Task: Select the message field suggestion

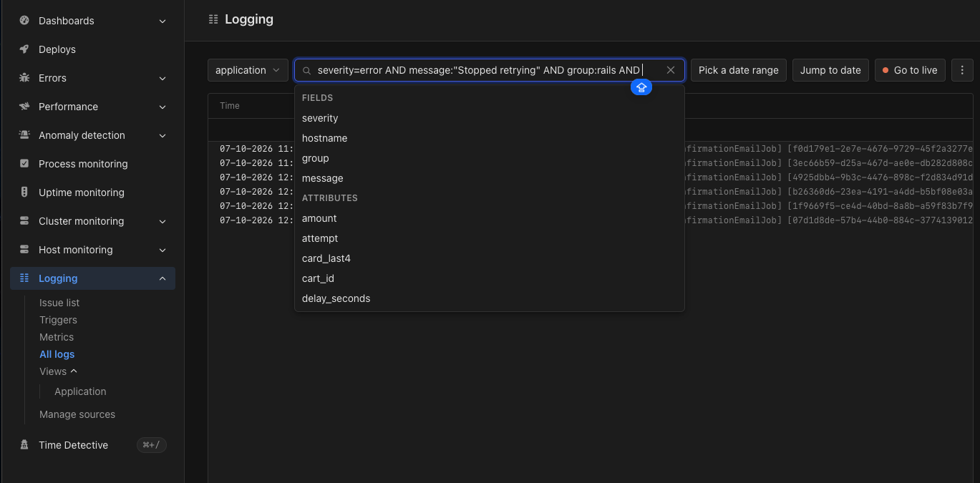Action: click(x=490, y=178)
